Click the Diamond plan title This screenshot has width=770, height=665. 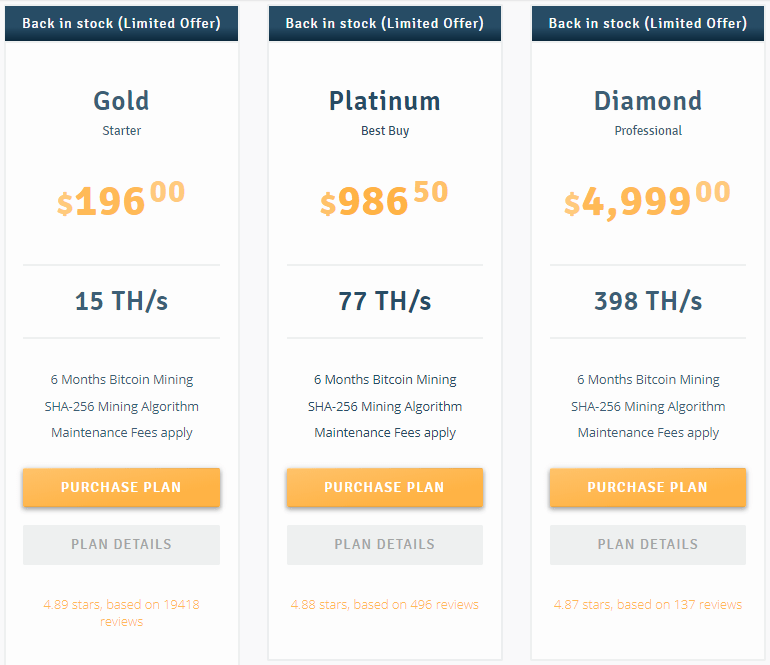[x=647, y=101]
